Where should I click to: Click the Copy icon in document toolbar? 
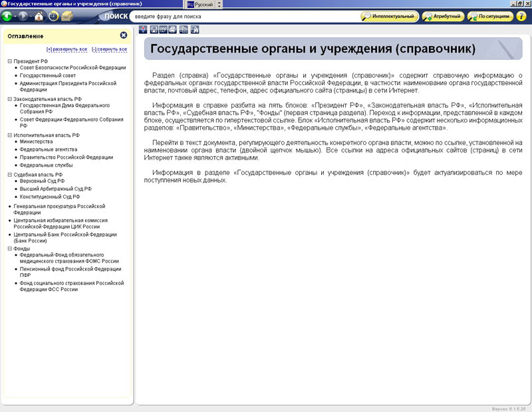click(184, 29)
